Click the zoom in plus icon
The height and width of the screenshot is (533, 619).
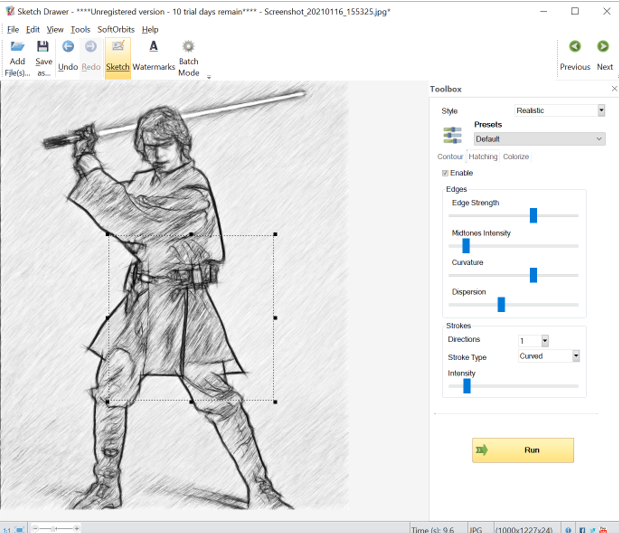(77, 528)
